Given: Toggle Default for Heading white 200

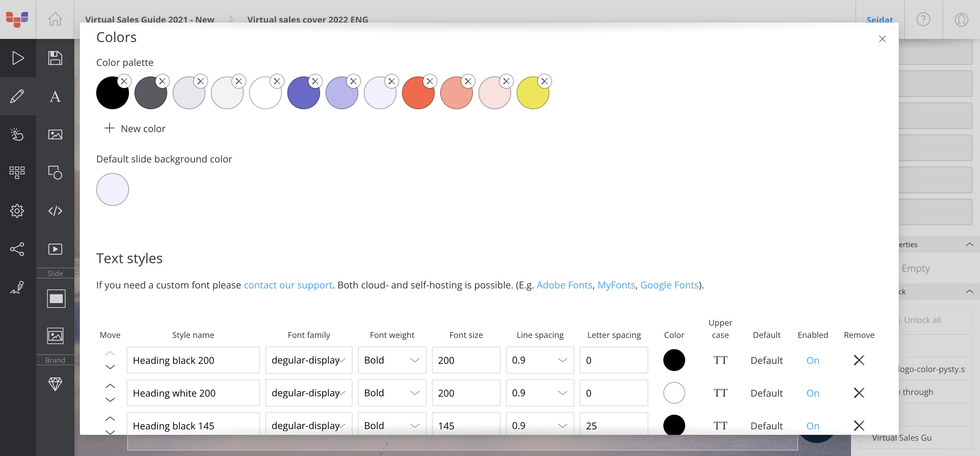Looking at the screenshot, I should [767, 393].
